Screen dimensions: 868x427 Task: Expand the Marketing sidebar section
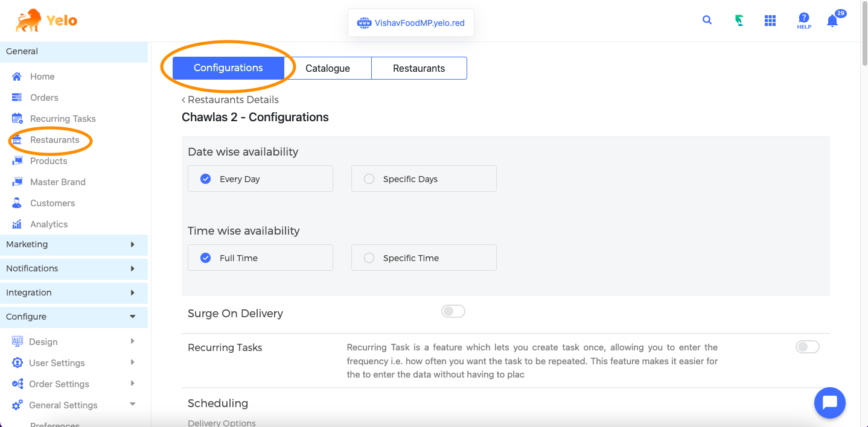pos(74,244)
